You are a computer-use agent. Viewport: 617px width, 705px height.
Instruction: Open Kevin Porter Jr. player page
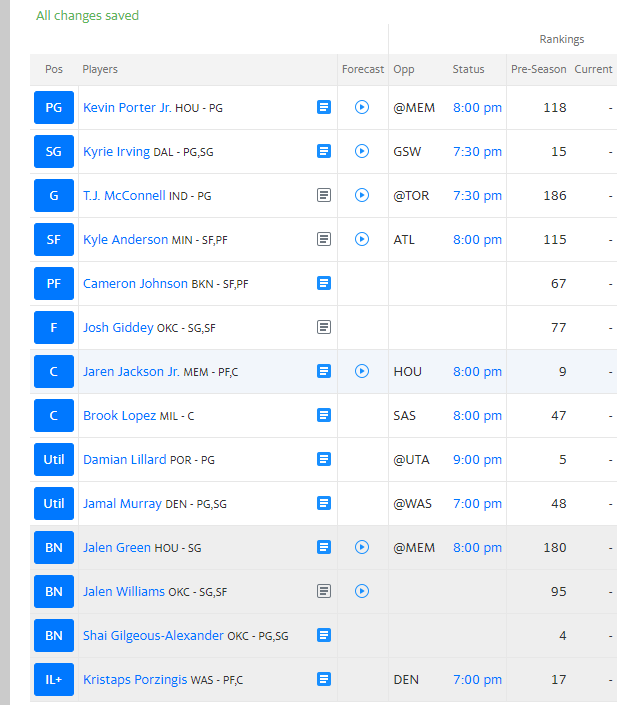click(x=127, y=107)
